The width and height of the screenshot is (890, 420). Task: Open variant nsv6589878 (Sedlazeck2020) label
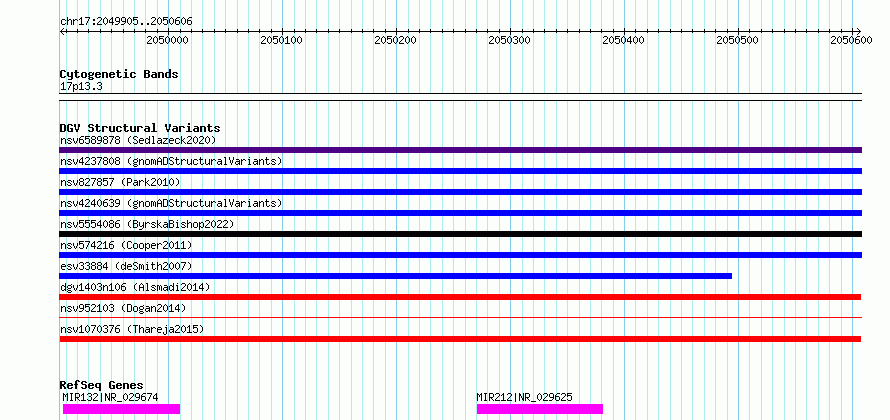(x=138, y=140)
